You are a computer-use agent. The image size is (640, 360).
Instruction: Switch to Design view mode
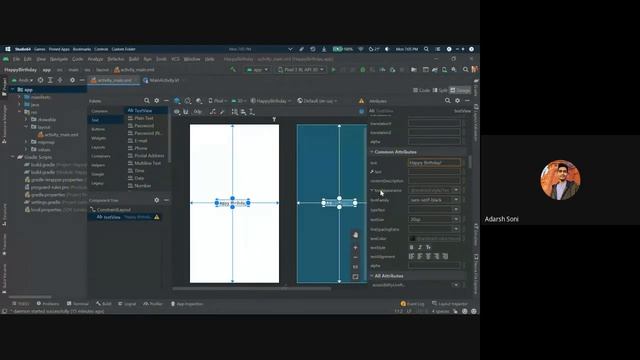460,90
